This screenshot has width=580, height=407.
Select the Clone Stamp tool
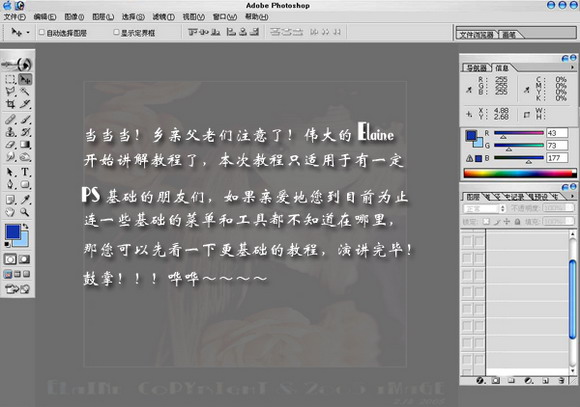[x=10, y=132]
